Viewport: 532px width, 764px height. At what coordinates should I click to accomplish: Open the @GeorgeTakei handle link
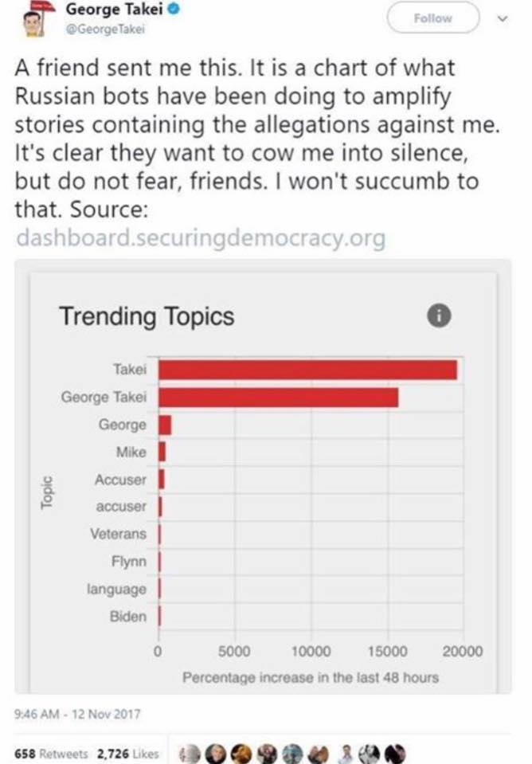(105, 29)
